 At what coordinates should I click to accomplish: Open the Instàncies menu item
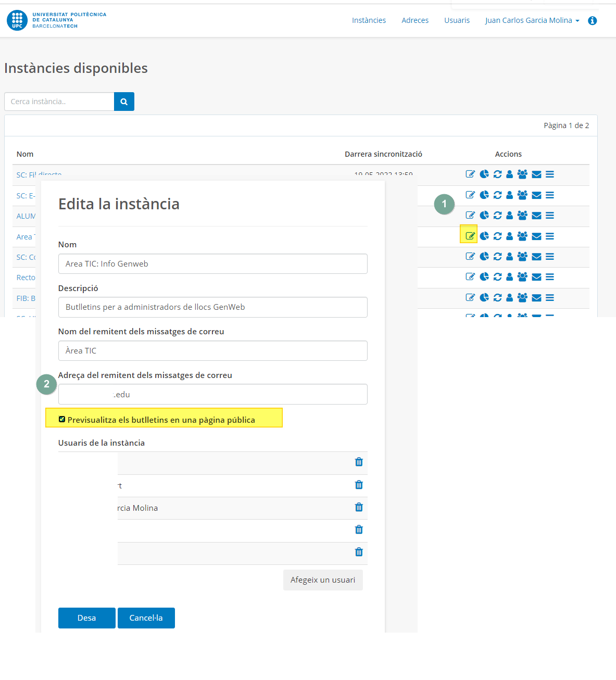pyautogui.click(x=369, y=20)
